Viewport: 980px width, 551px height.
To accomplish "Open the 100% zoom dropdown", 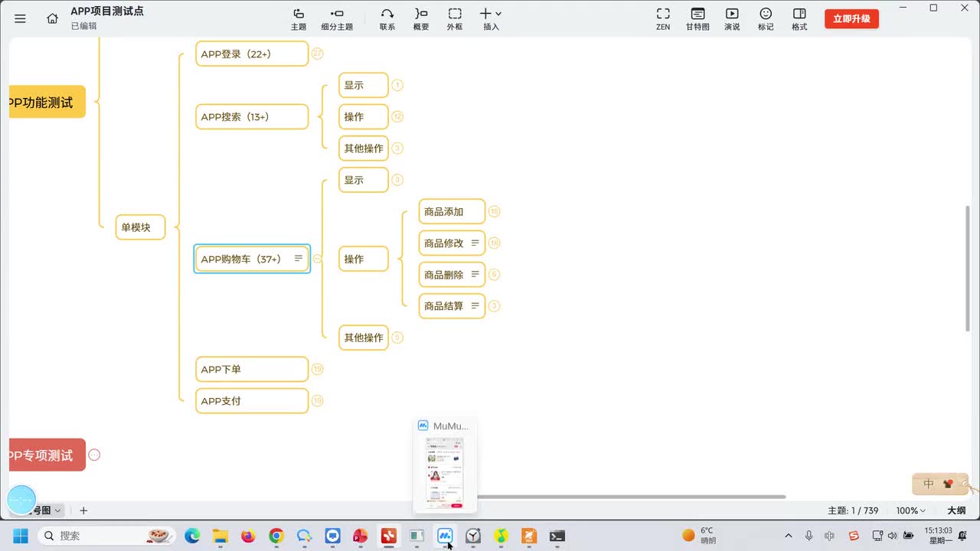I will pos(910,510).
